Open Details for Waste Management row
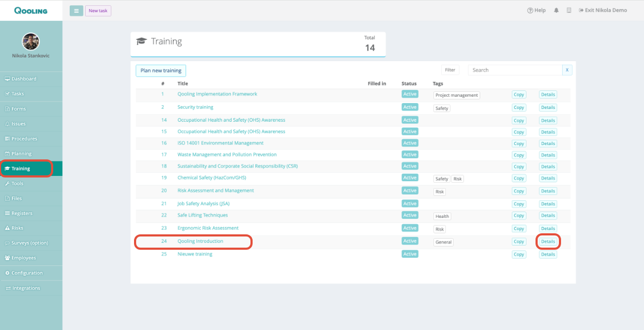 point(548,155)
